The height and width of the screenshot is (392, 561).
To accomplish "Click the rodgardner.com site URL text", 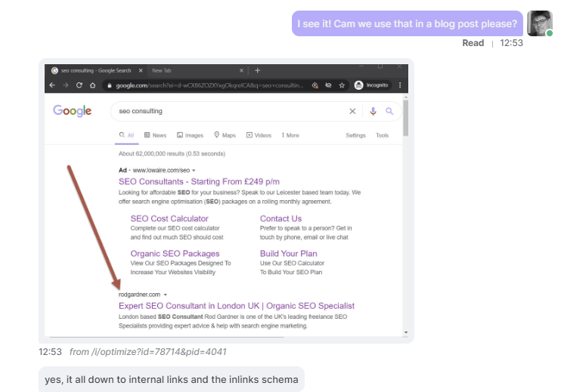I will pos(139,295).
